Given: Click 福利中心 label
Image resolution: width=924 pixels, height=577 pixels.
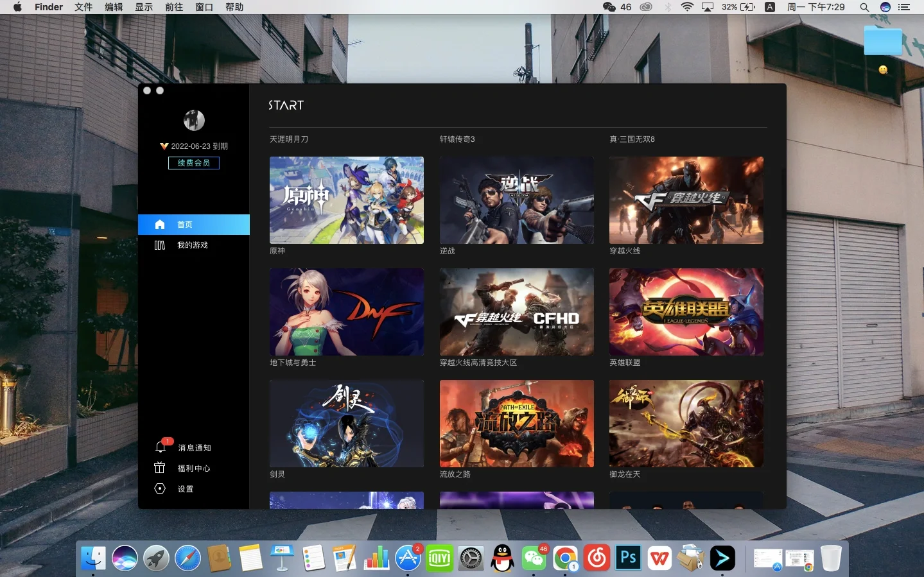Looking at the screenshot, I should [194, 469].
